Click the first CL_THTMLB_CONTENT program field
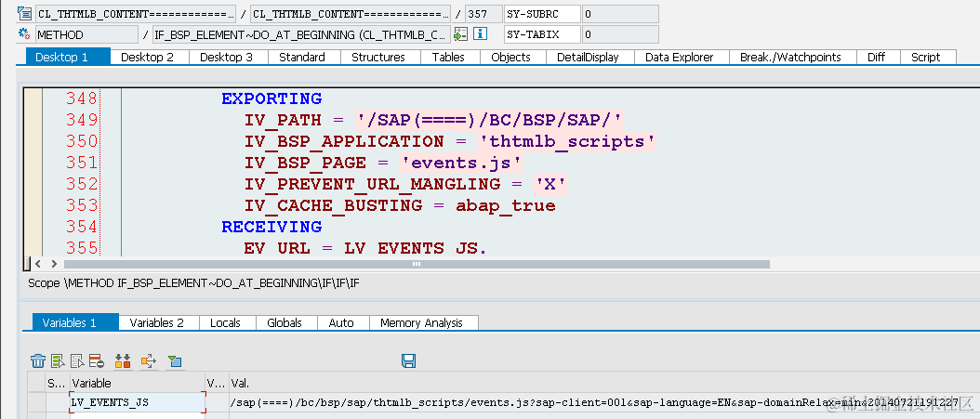Viewport: 980px width, 419px height. tap(136, 14)
